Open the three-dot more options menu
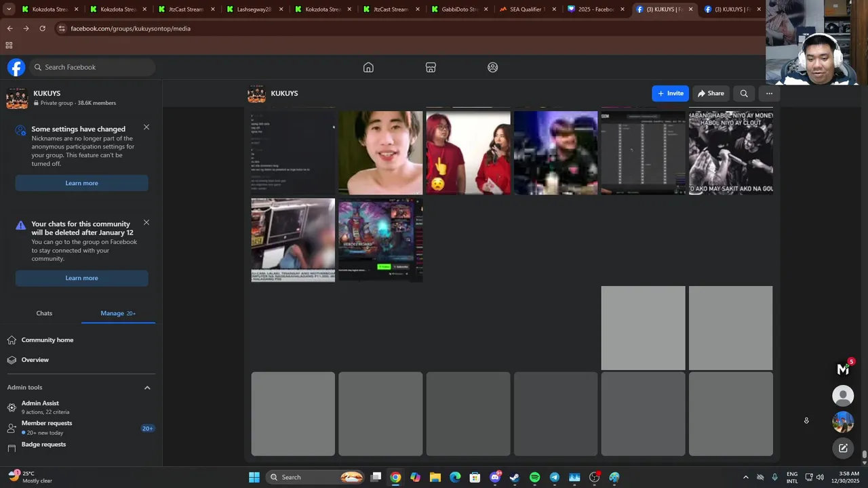This screenshot has width=868, height=488. click(x=769, y=94)
